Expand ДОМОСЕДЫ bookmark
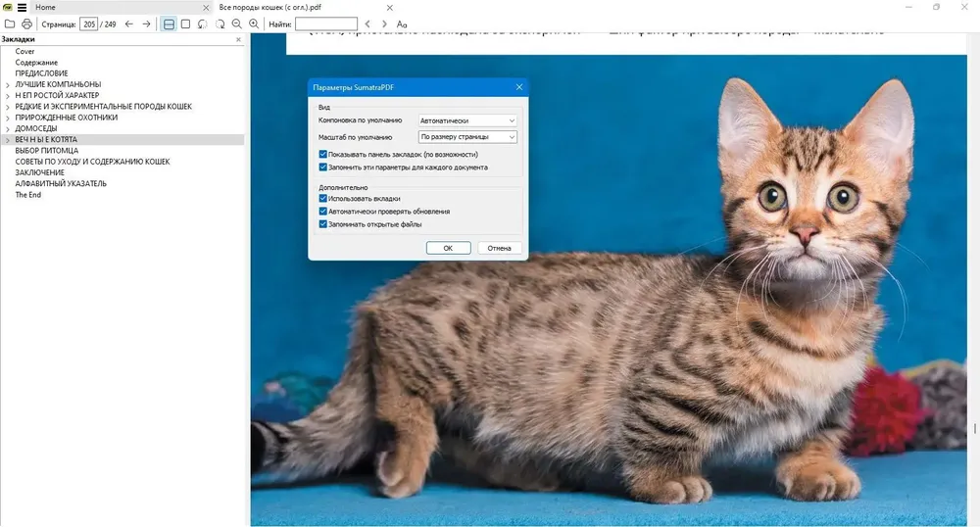The image size is (980, 527). [8, 128]
